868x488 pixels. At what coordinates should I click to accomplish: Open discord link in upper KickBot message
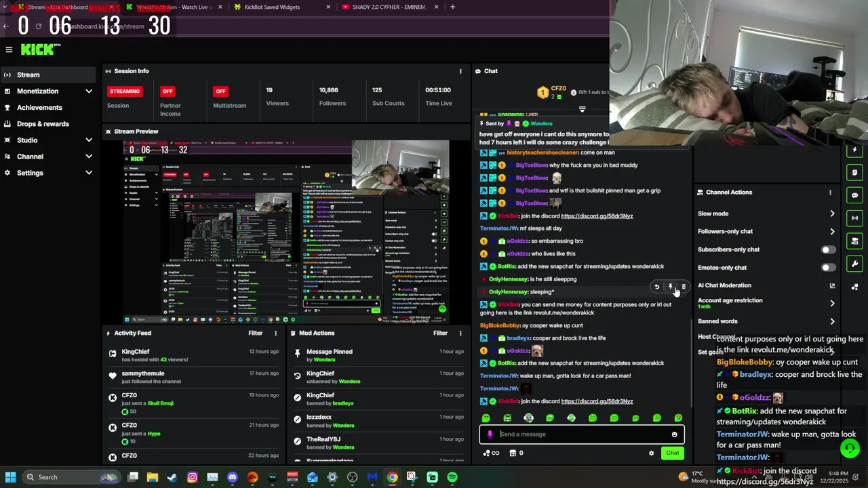(x=597, y=216)
